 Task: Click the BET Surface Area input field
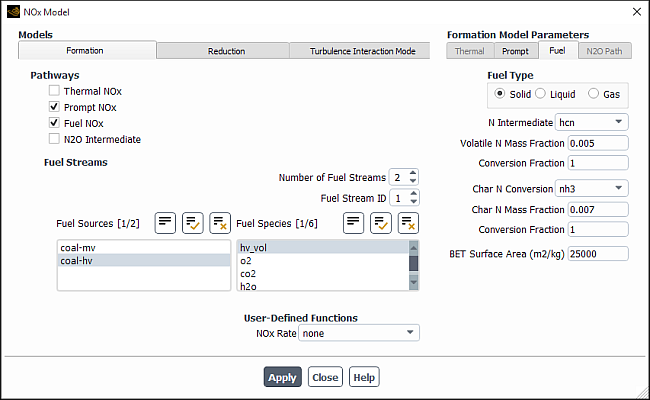point(597,254)
